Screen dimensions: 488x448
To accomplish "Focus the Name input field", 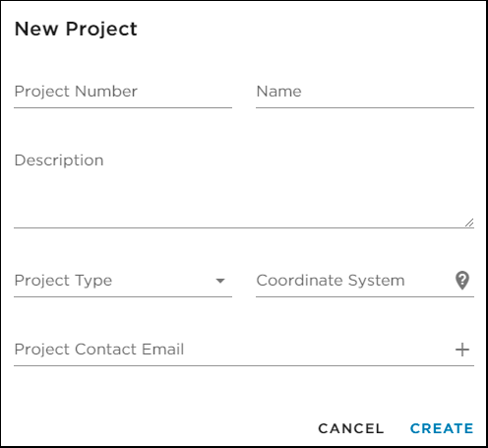I will 365,92.
